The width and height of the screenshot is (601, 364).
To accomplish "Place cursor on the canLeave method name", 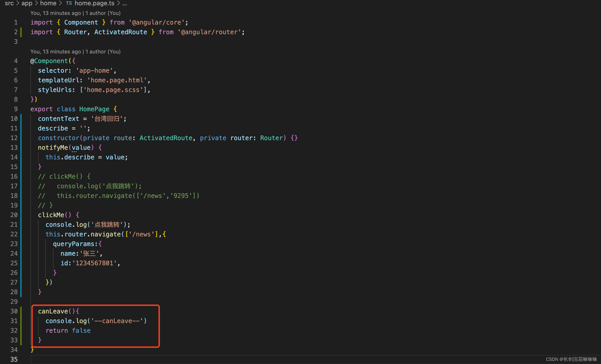I will point(53,311).
